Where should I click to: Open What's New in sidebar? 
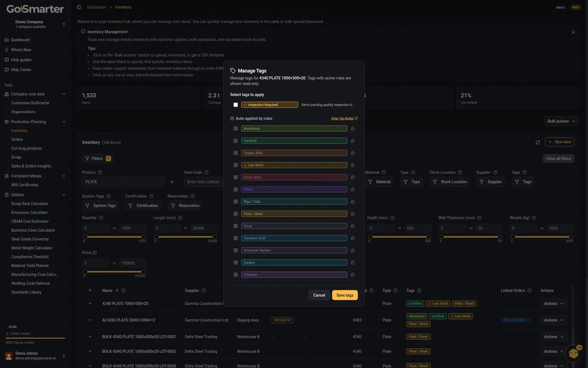point(21,50)
